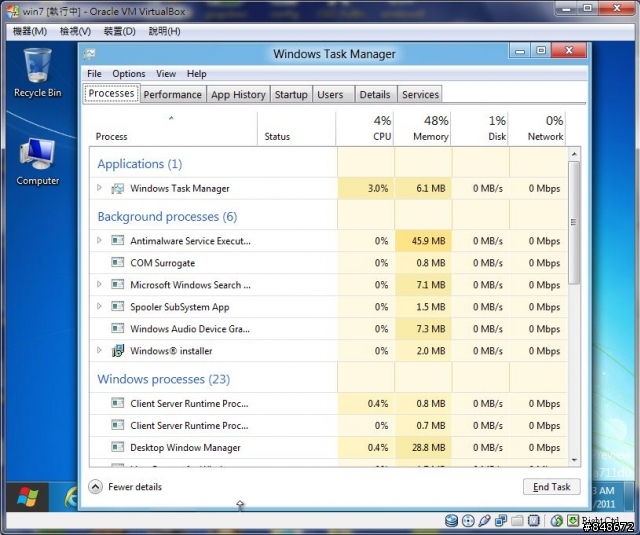Click the VirtualBox hard disk status icon

point(451,520)
